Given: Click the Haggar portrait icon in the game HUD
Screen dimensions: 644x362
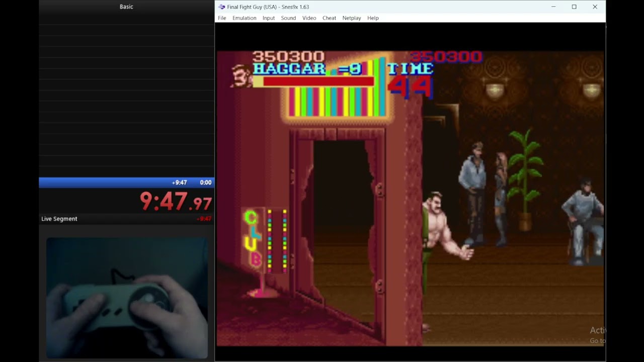Looking at the screenshot, I should pyautogui.click(x=242, y=76).
